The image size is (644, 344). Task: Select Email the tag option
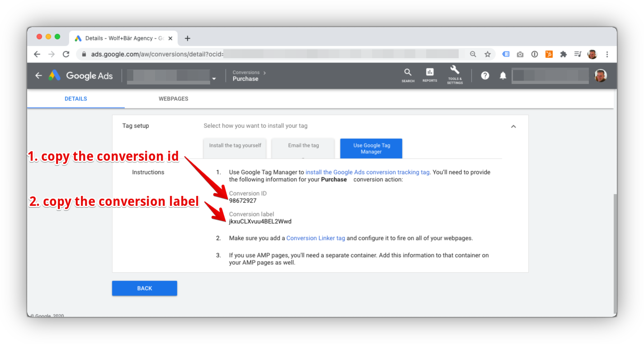click(x=303, y=149)
